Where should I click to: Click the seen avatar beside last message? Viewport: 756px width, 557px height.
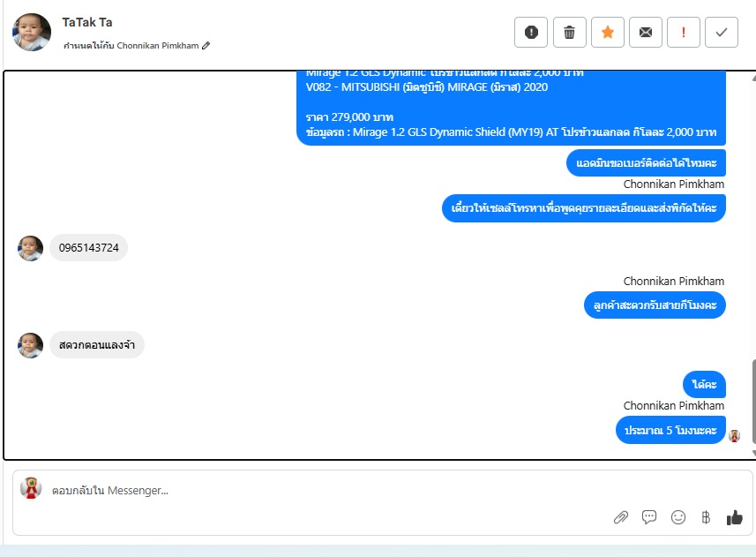tap(734, 436)
